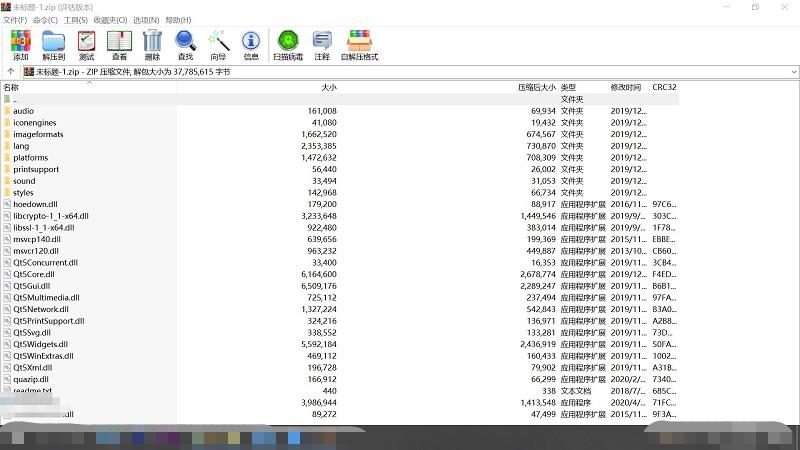Sort by the 名称 column header
800x450 pixels.
point(11,88)
